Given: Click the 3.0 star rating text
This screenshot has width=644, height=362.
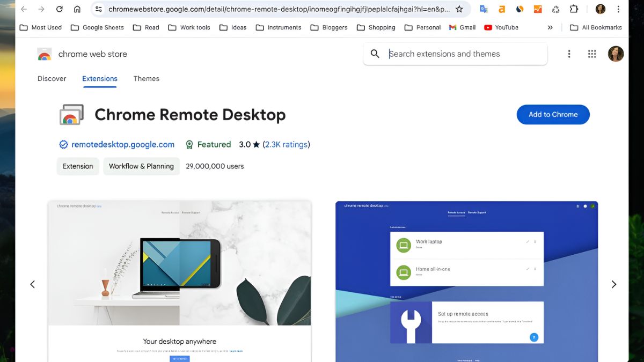Looking at the screenshot, I should tap(250, 144).
